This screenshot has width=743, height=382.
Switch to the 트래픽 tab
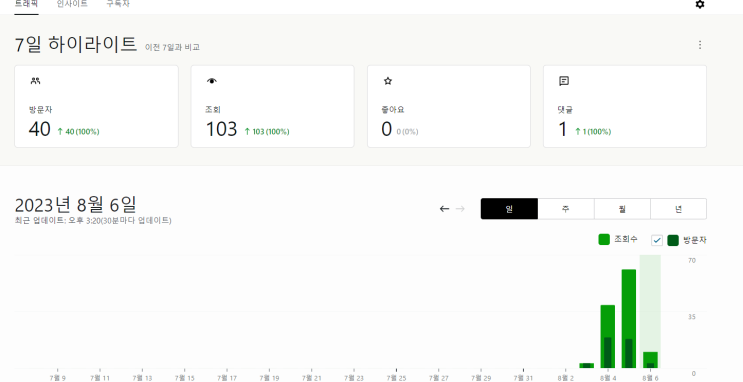(26, 4)
